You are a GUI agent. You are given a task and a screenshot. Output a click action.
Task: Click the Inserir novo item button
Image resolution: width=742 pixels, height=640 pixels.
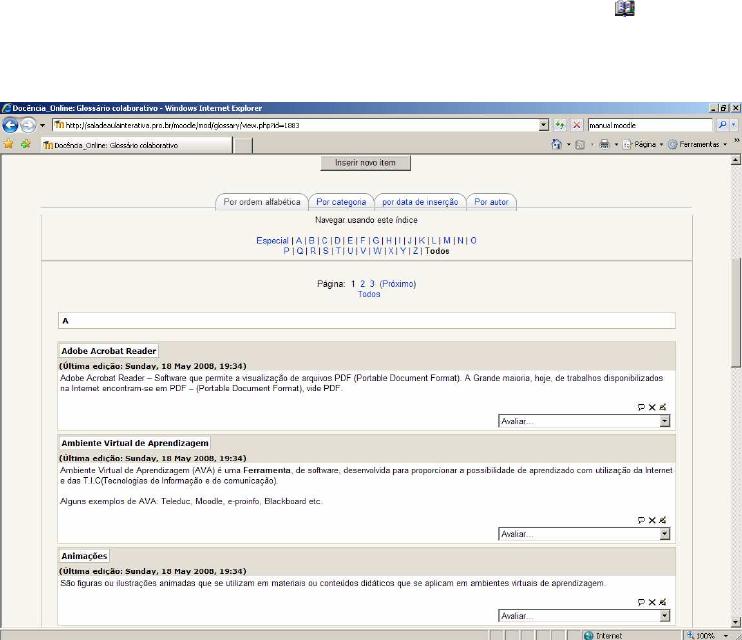coord(366,162)
